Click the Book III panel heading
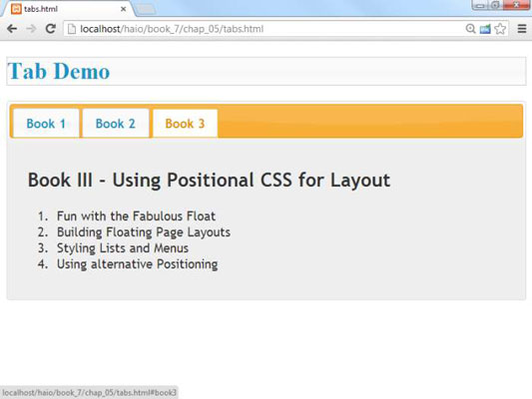This screenshot has height=399, width=532. (x=209, y=180)
